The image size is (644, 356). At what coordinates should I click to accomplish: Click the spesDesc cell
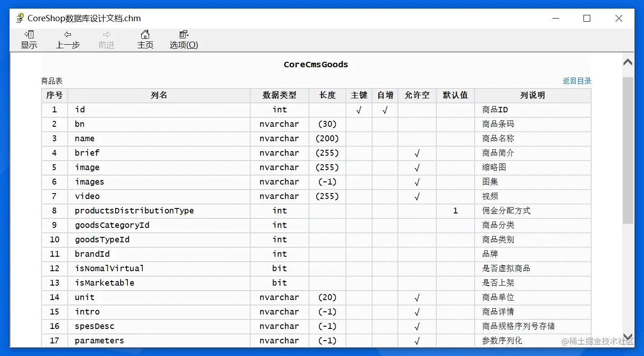(159, 326)
